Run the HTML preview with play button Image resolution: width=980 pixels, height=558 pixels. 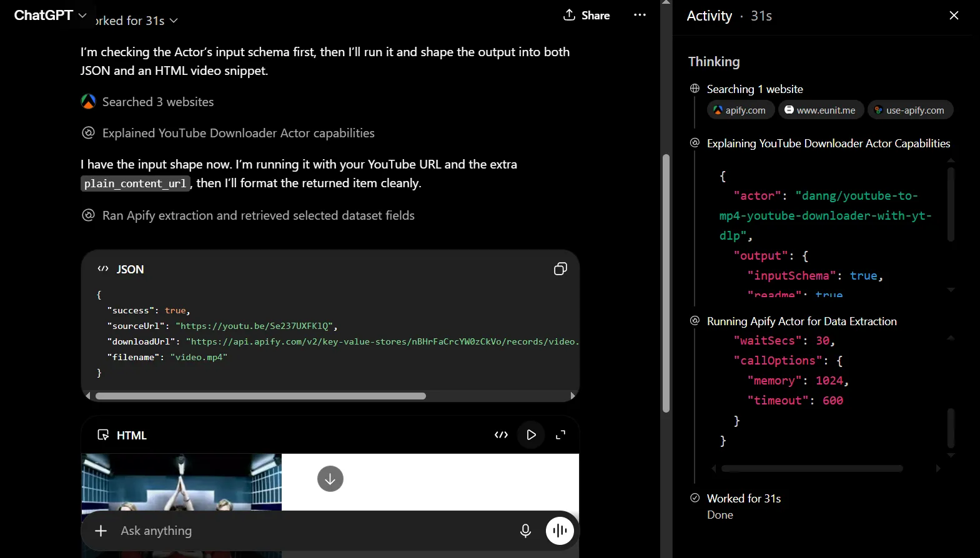coord(531,435)
